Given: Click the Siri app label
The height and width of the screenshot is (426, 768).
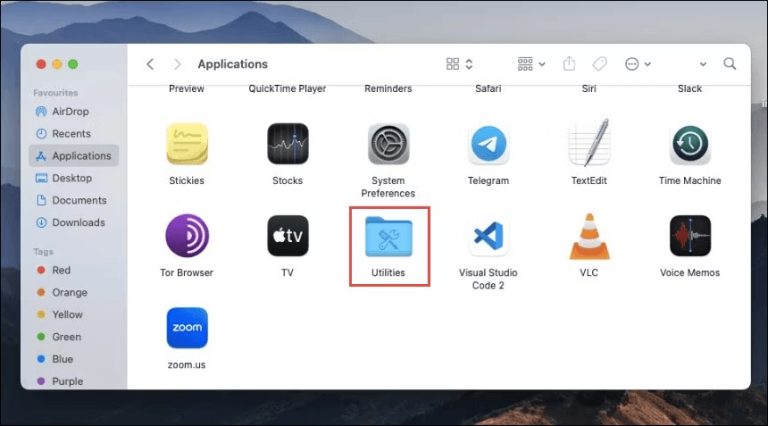Looking at the screenshot, I should [x=589, y=89].
